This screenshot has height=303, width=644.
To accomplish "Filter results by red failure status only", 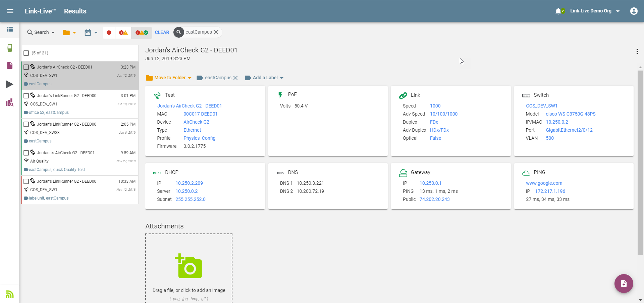I will 109,33.
